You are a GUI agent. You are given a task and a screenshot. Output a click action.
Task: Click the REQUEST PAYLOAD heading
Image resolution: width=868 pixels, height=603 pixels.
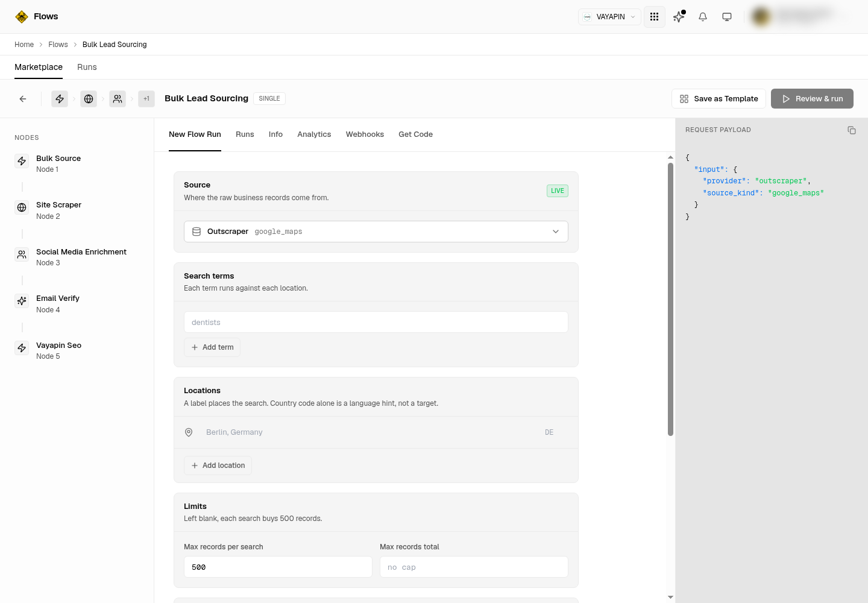tap(718, 130)
